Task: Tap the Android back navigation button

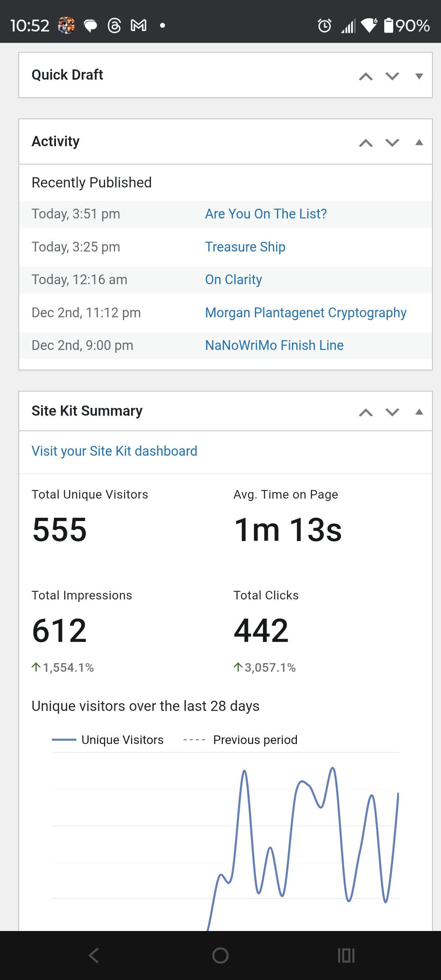Action: (x=94, y=955)
